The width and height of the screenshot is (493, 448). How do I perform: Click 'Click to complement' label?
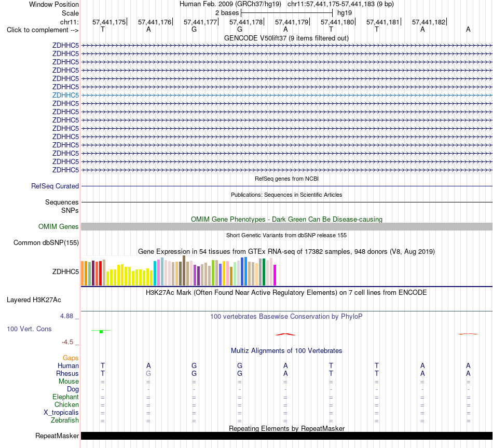pos(43,30)
